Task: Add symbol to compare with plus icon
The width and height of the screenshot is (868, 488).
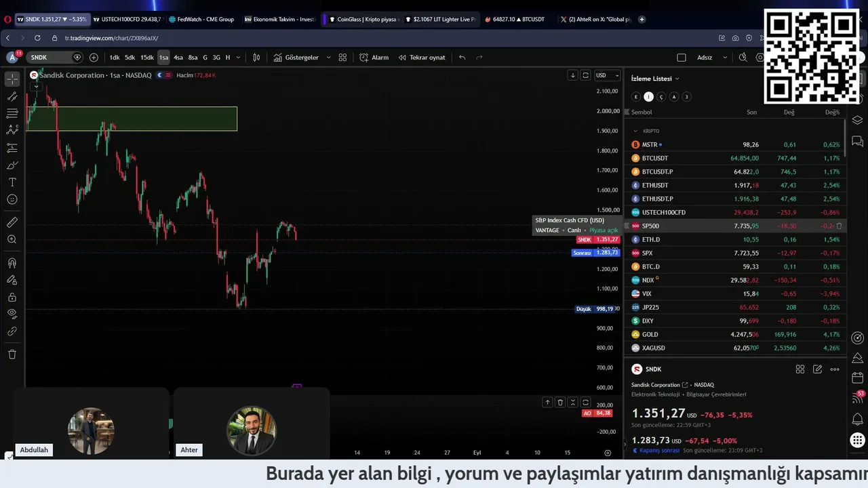Action: click(94, 58)
